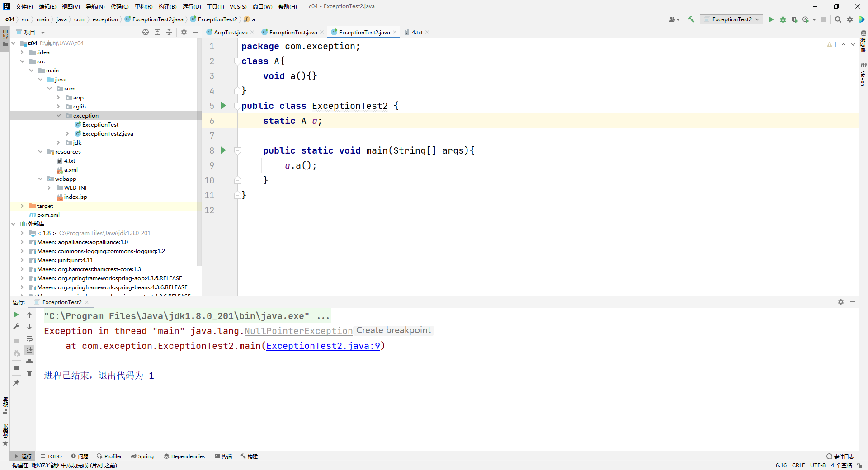This screenshot has width=868, height=470.
Task: Click Collapse All icon in Project panel
Action: (169, 32)
